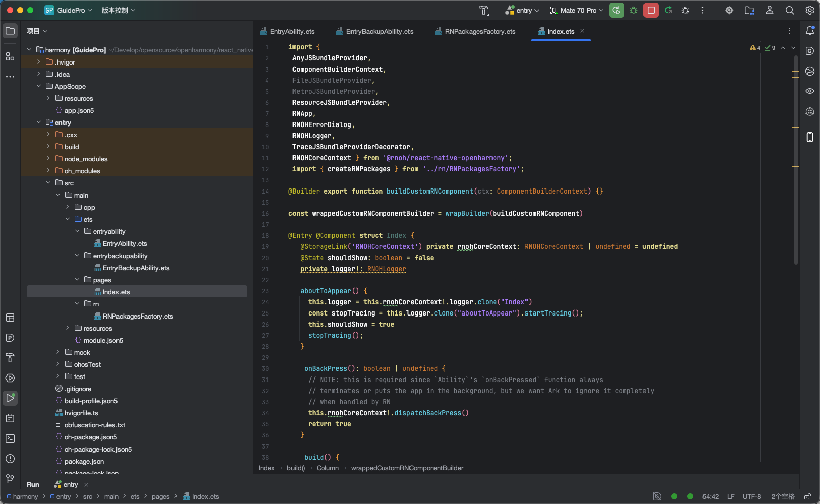
Task: Collapse the ets folder
Action: click(x=68, y=219)
